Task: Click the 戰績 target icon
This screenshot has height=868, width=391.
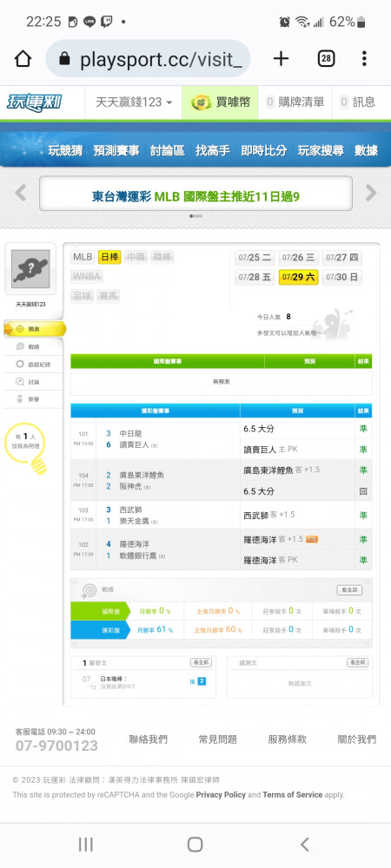Action: click(x=89, y=591)
